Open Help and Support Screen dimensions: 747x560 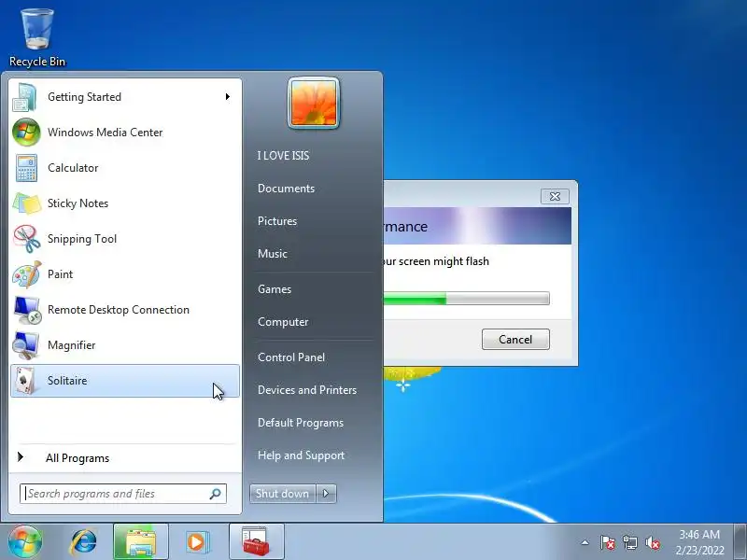pos(301,455)
